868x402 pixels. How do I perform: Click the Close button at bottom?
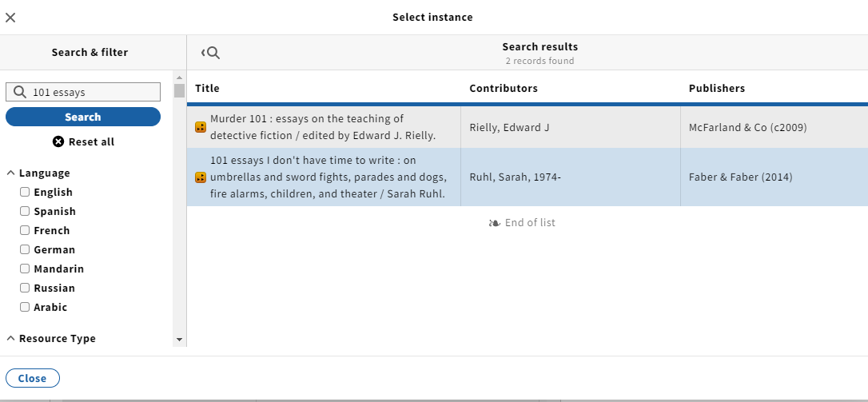[33, 378]
